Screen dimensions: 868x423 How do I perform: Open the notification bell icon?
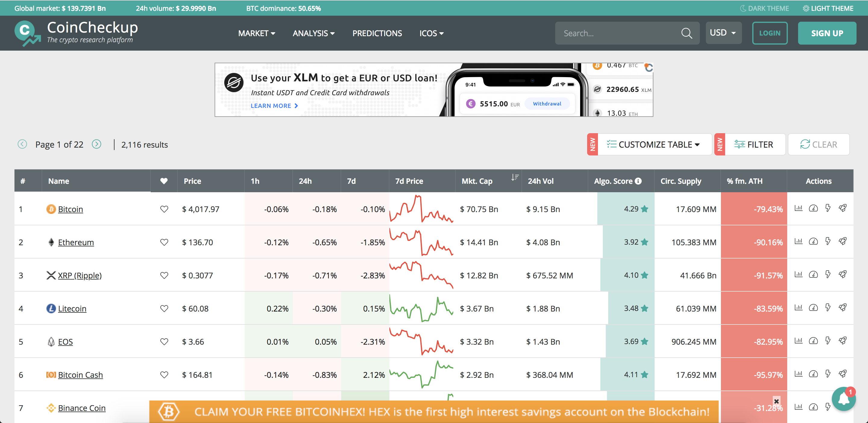point(844,399)
